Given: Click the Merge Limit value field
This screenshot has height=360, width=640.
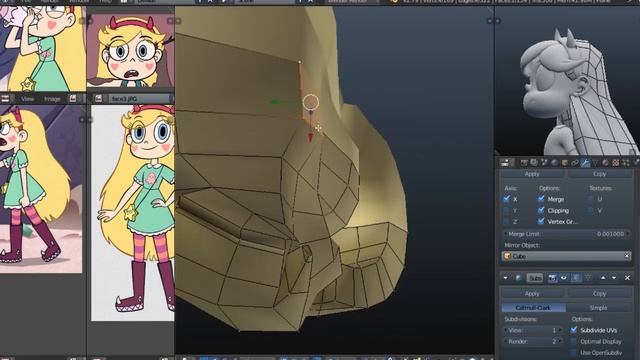Looking at the screenshot, I should (x=567, y=234).
